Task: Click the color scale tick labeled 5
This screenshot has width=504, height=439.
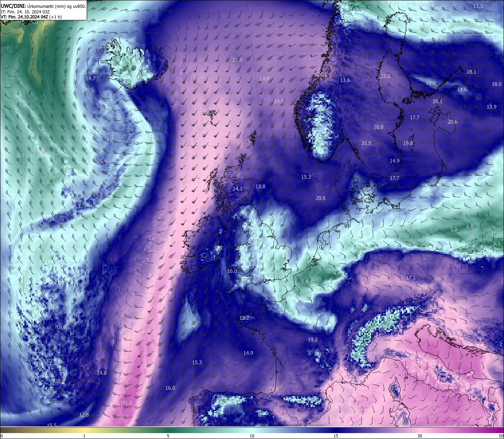Action: point(168,436)
